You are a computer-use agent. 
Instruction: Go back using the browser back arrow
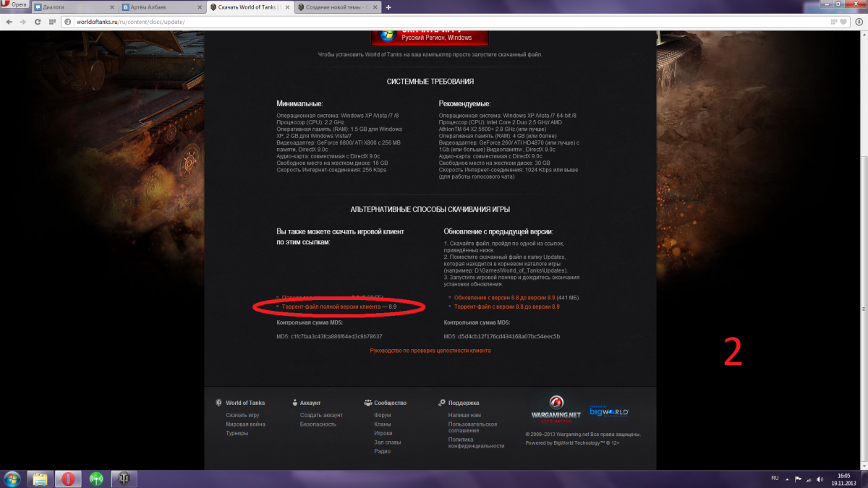tap(8, 22)
